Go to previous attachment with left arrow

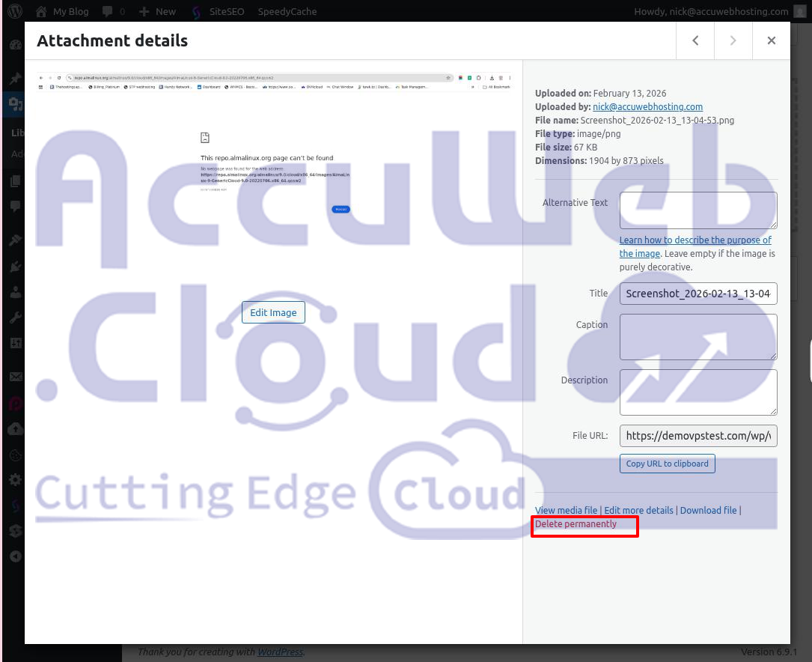point(695,40)
